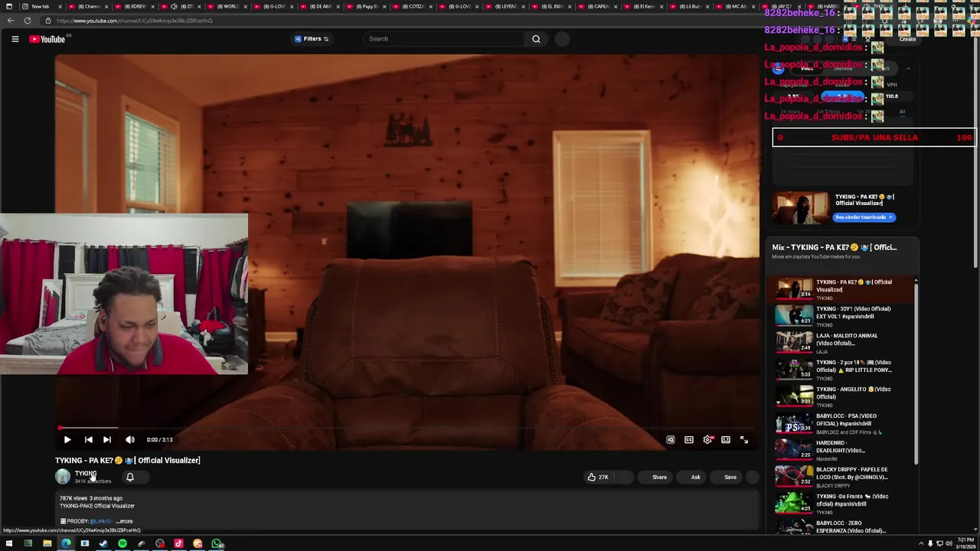Open File Explorer from taskbar
The height and width of the screenshot is (551, 980).
tap(47, 544)
